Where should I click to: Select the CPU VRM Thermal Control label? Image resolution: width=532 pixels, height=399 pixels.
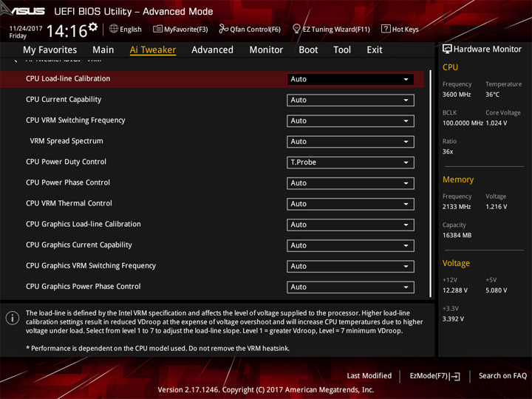[x=69, y=203]
